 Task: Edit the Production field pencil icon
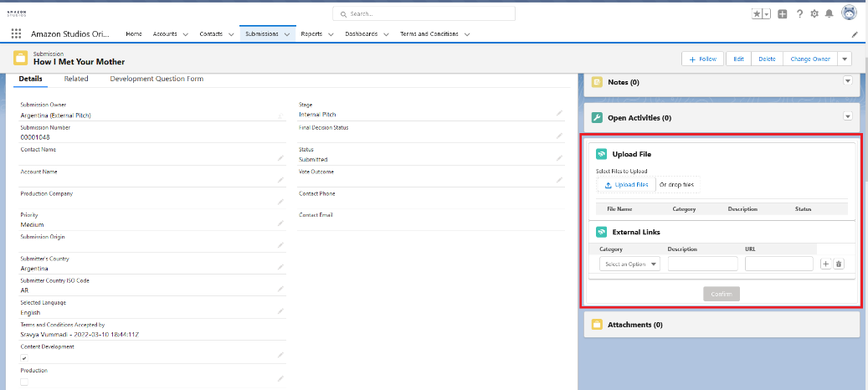(280, 378)
